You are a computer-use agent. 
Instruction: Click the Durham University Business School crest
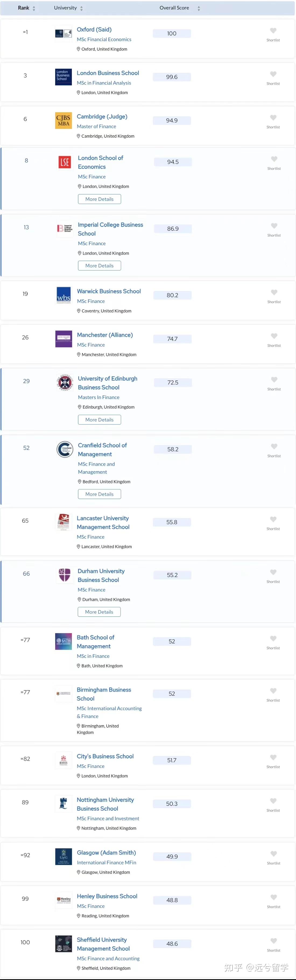click(64, 575)
